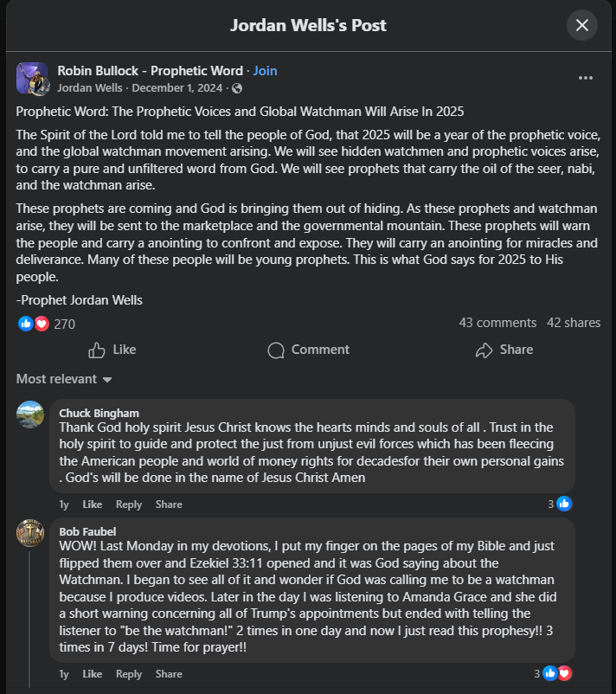Like Chuck Bingham's comment
616x694 pixels.
92,504
